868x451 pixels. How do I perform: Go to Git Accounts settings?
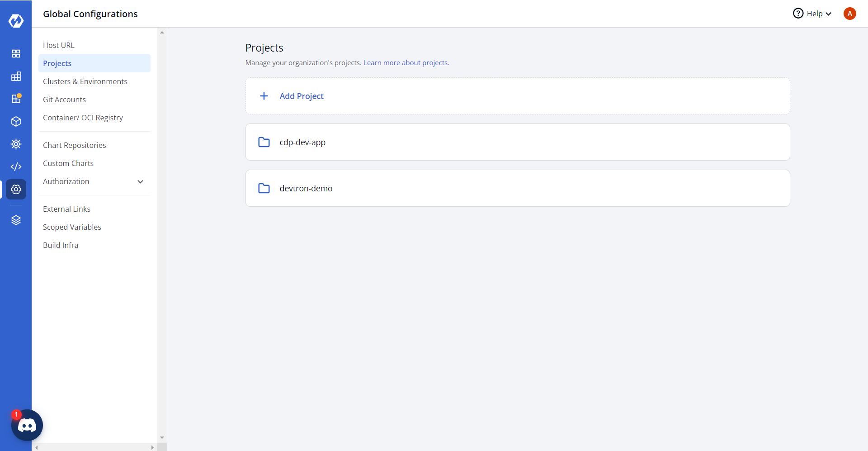click(64, 100)
